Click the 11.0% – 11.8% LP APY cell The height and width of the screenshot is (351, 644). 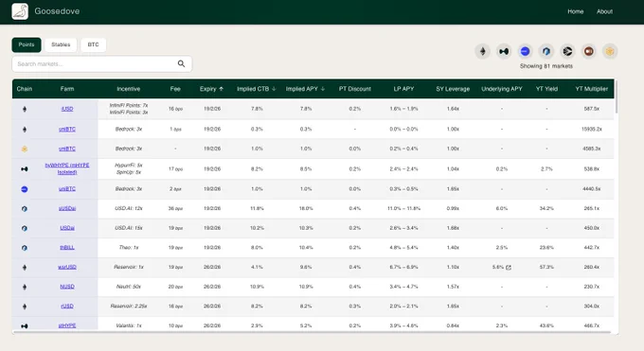click(403, 208)
